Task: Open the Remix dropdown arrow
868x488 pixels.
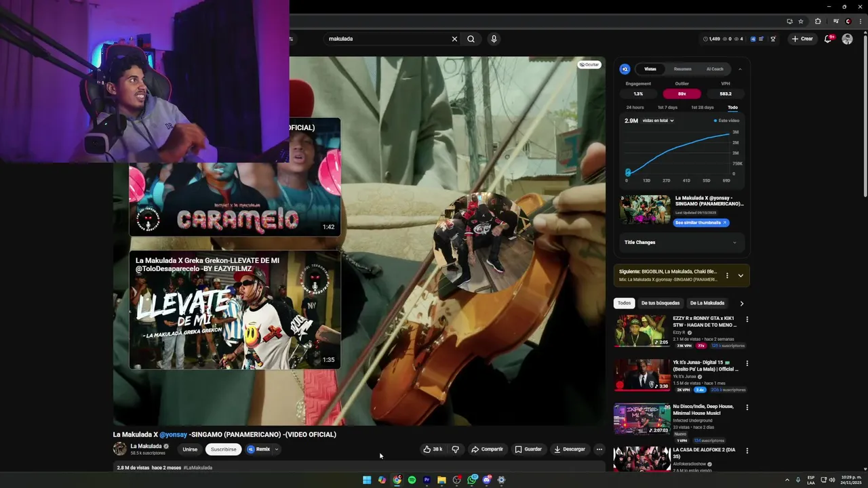Action: pos(277,449)
